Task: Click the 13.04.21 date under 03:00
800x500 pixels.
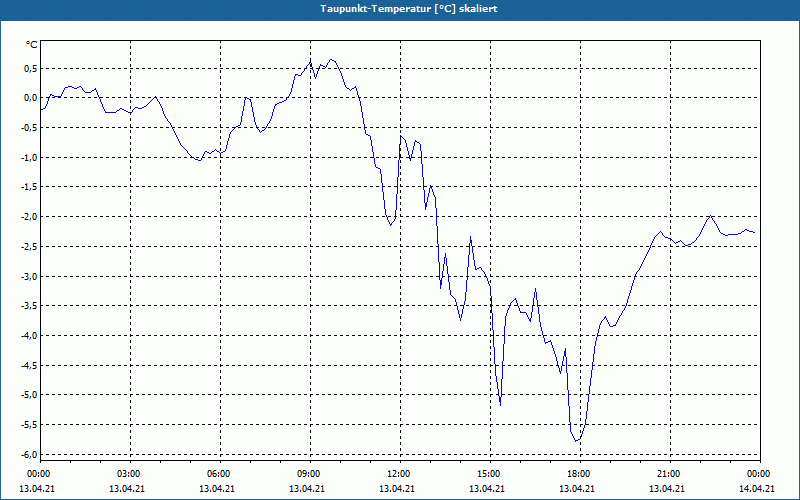Action: coord(127,489)
